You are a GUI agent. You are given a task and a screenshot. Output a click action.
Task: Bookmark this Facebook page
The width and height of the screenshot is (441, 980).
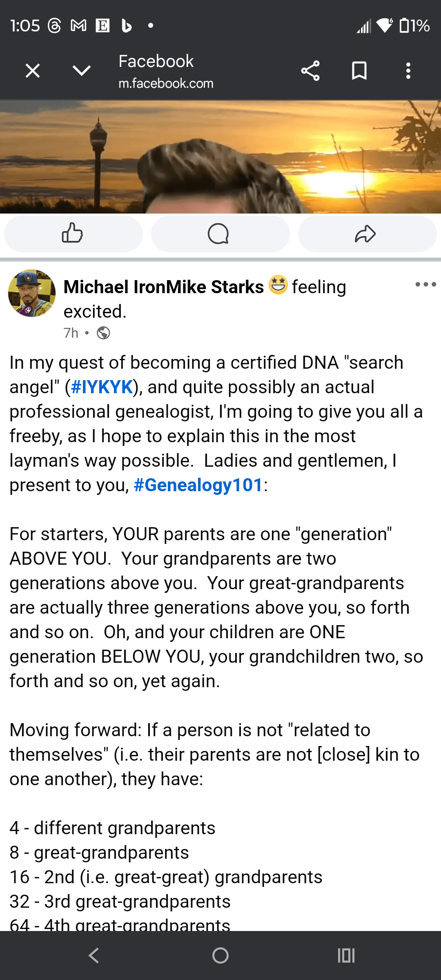359,70
